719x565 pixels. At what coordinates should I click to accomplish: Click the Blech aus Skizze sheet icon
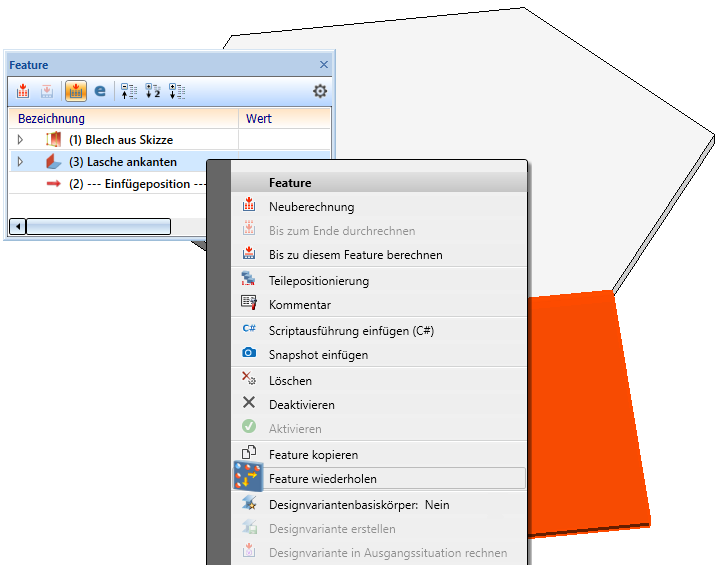coord(53,139)
